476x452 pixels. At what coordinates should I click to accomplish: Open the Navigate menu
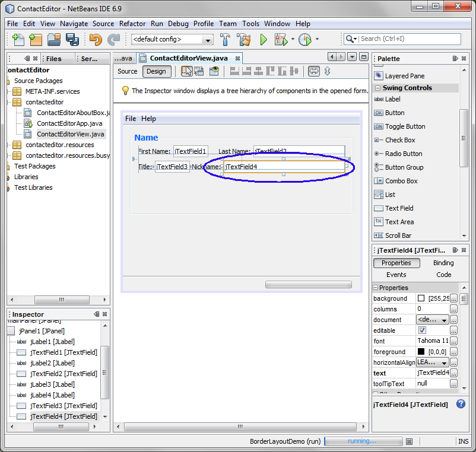[x=74, y=24]
